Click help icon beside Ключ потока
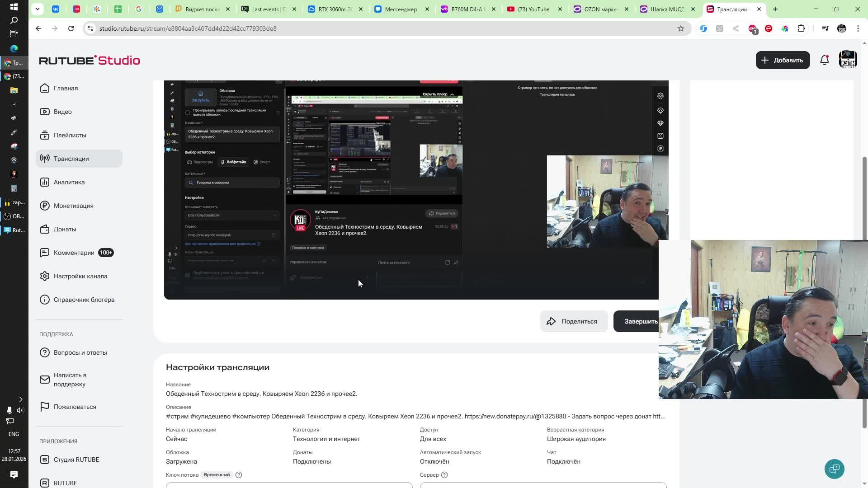Screen dimensions: 868x488 pyautogui.click(x=239, y=475)
